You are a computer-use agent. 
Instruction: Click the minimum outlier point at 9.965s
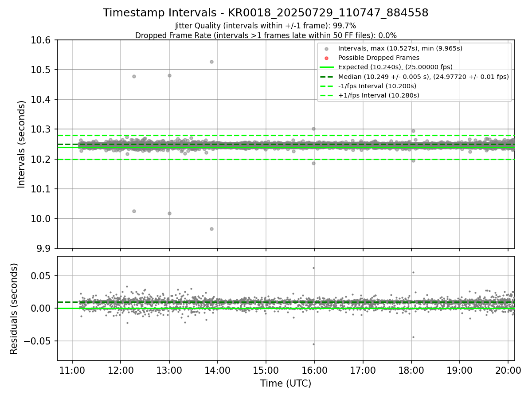[211, 229]
